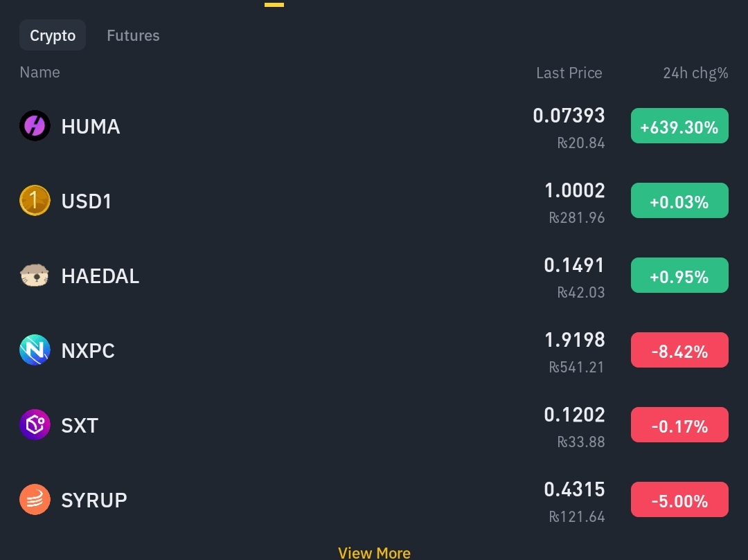748x560 pixels.
Task: Select the purple SXT icon
Action: coord(35,424)
